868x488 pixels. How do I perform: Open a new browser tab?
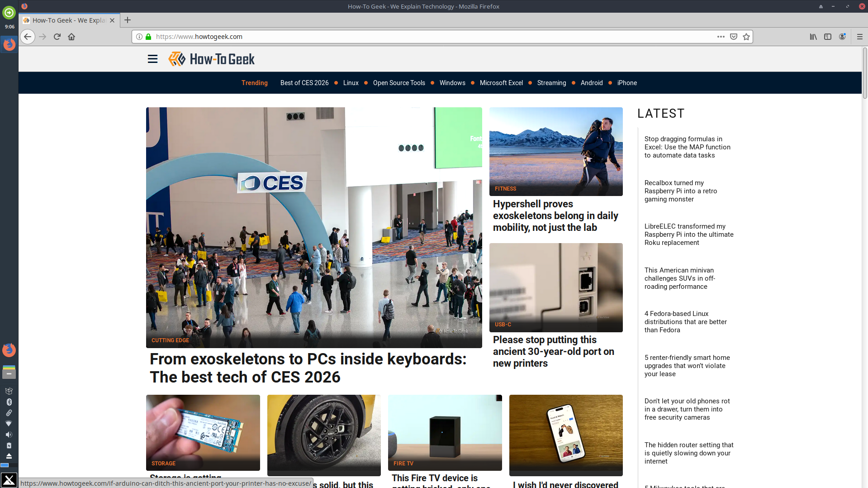(x=128, y=20)
